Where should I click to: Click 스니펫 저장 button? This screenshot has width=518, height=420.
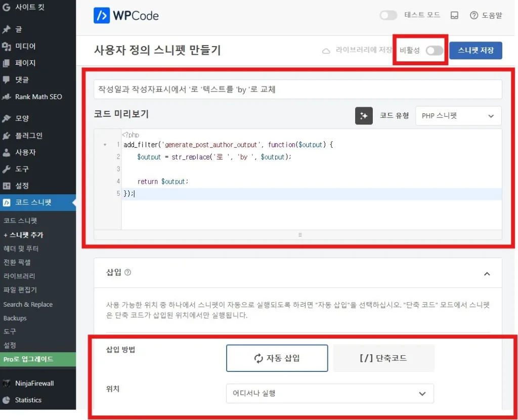[x=476, y=51]
